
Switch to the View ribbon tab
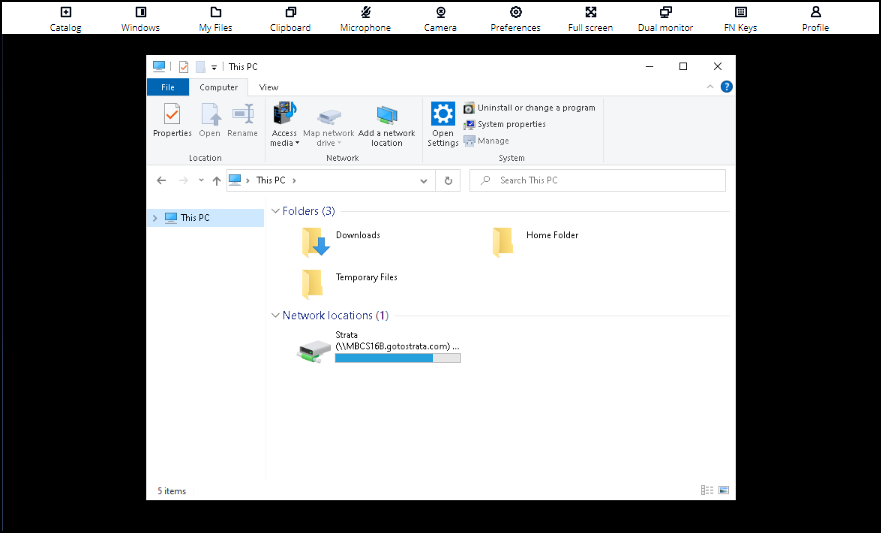[x=269, y=87]
